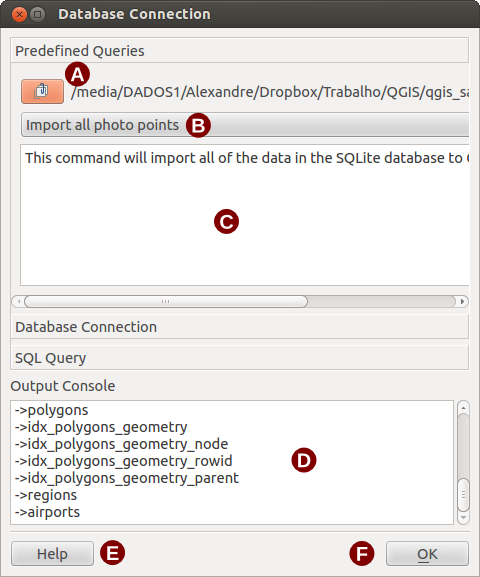Image resolution: width=480 pixels, height=577 pixels.
Task: Click the horizontal scrollbar's right arrow
Action: pos(462,301)
